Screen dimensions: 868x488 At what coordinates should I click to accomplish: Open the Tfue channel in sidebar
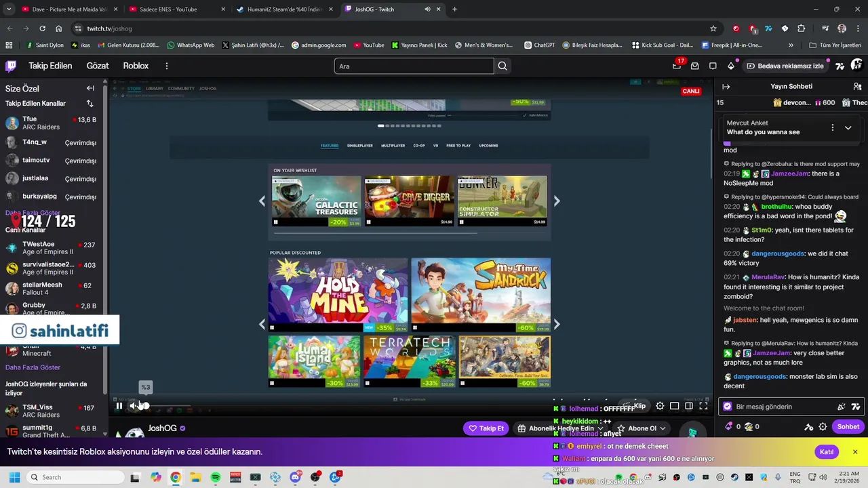click(52, 123)
